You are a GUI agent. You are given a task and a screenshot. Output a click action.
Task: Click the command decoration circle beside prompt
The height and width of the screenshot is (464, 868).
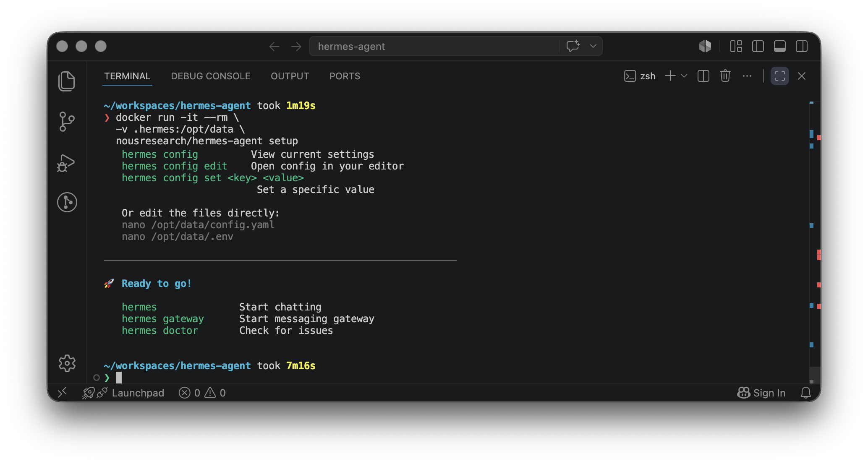[97, 378]
